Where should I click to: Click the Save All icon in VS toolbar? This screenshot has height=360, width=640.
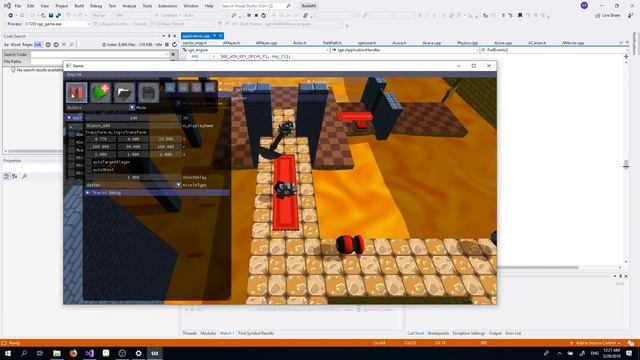click(x=58, y=16)
